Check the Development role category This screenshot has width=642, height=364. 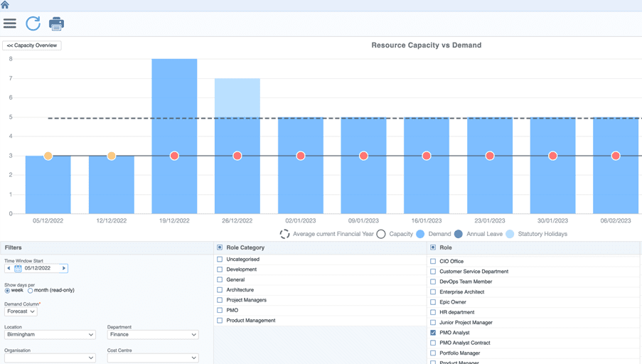pyautogui.click(x=220, y=269)
